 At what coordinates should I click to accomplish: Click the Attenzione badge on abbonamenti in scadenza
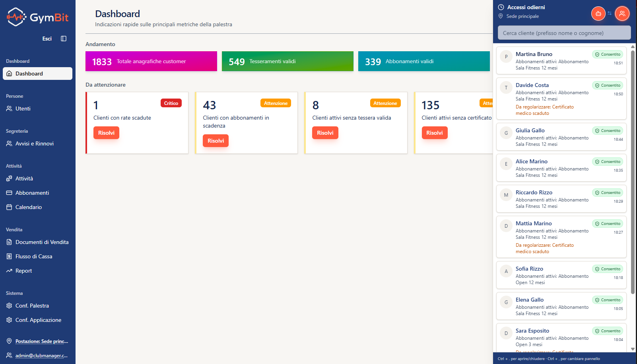click(x=276, y=103)
